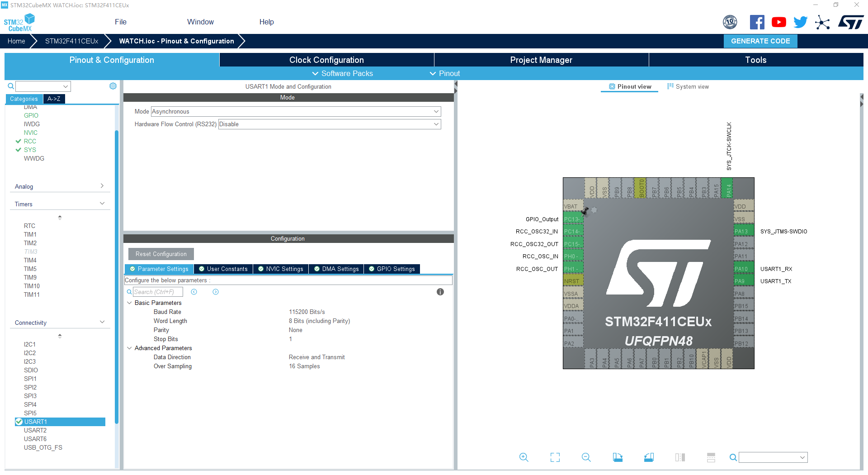
Task: Switch to the Project Manager tab
Action: coord(541,60)
